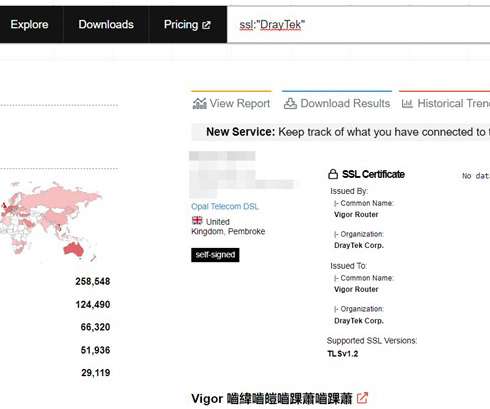Screen dimensions: 490x409
Task: Click the world map of results
Action: click(x=51, y=222)
